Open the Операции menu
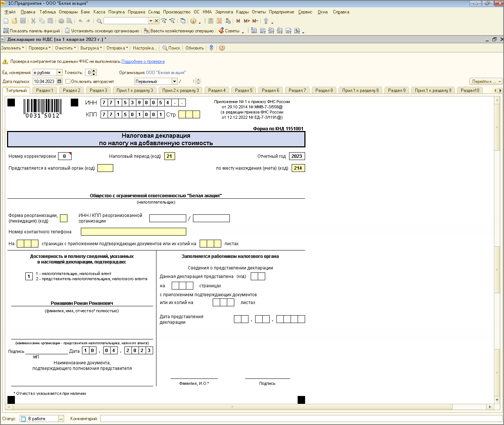Screen dimensions: 504x425 tap(68, 12)
